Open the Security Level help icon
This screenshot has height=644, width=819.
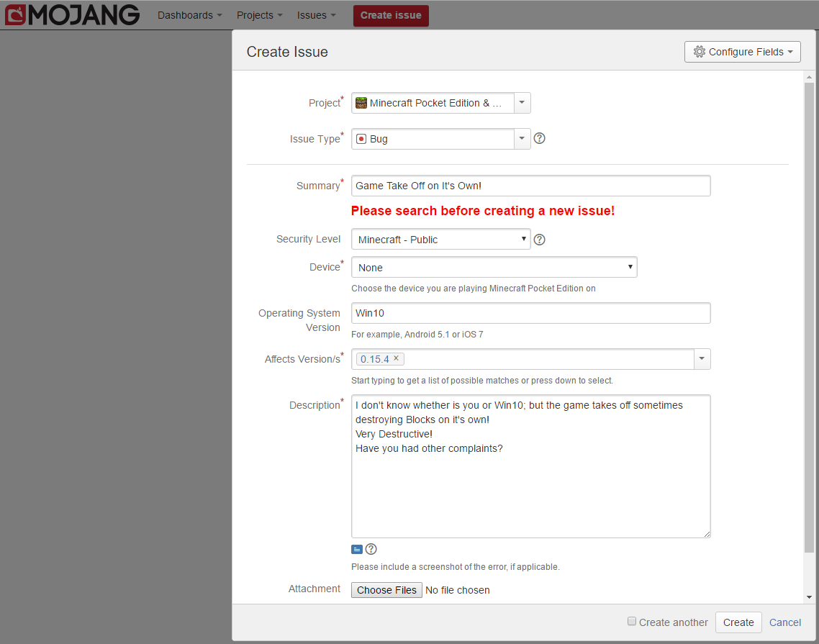coord(540,240)
